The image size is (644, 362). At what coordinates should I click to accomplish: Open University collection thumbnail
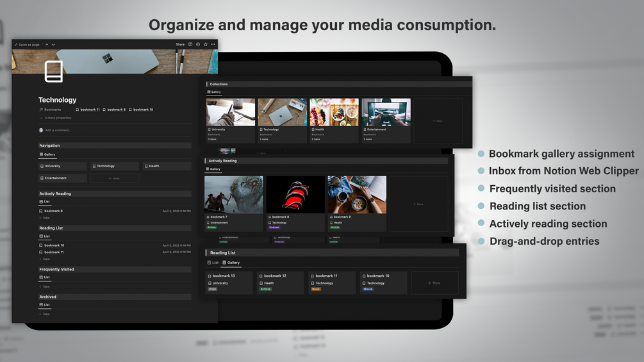(x=231, y=112)
